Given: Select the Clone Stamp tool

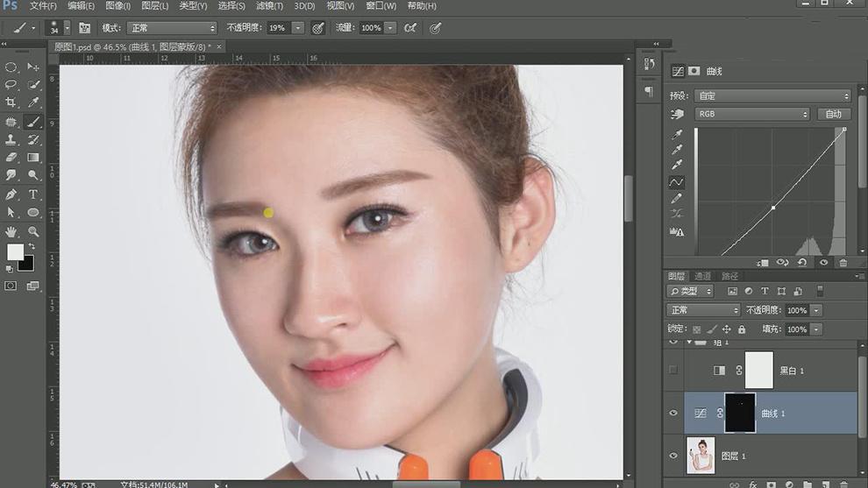Looking at the screenshot, I should (x=11, y=140).
